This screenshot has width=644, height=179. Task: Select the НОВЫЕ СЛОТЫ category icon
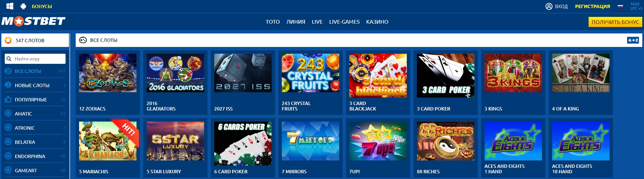coord(8,85)
